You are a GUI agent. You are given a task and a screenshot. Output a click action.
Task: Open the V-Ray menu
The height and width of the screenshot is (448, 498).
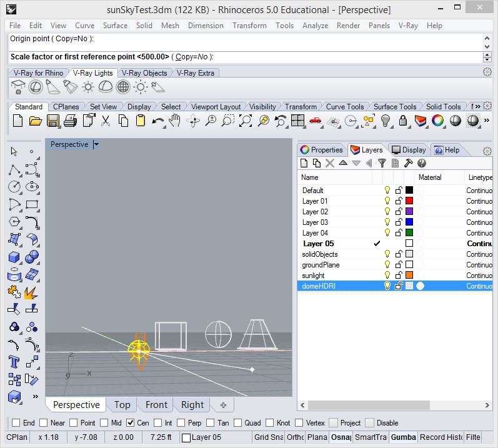click(x=408, y=26)
